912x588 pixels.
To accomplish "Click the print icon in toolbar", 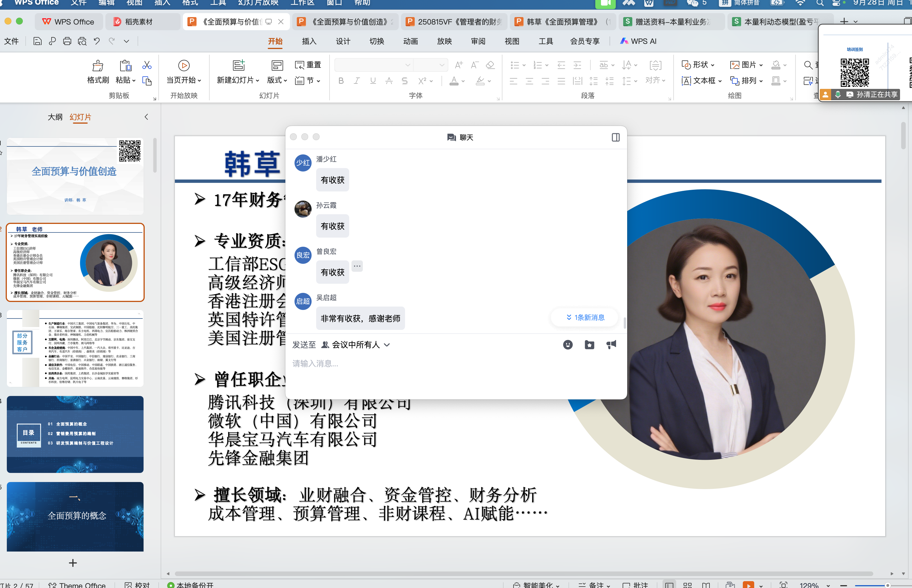I will coord(67,41).
